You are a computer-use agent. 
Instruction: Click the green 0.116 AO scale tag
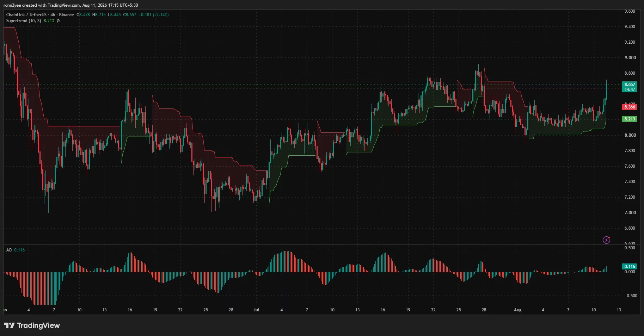pos(630,267)
